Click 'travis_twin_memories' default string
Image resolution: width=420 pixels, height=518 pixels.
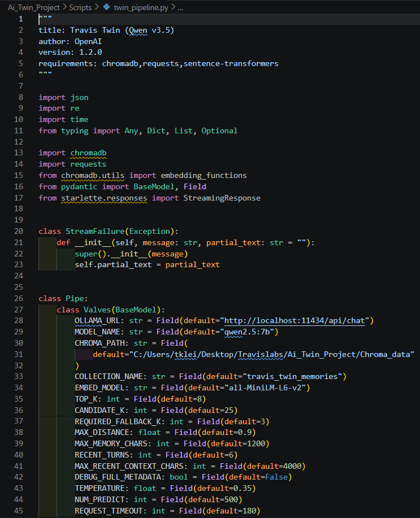pyautogui.click(x=292, y=376)
